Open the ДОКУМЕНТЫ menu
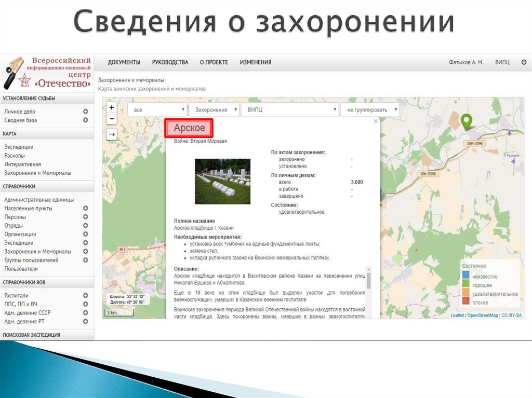Image resolution: width=532 pixels, height=398 pixels. pos(124,62)
